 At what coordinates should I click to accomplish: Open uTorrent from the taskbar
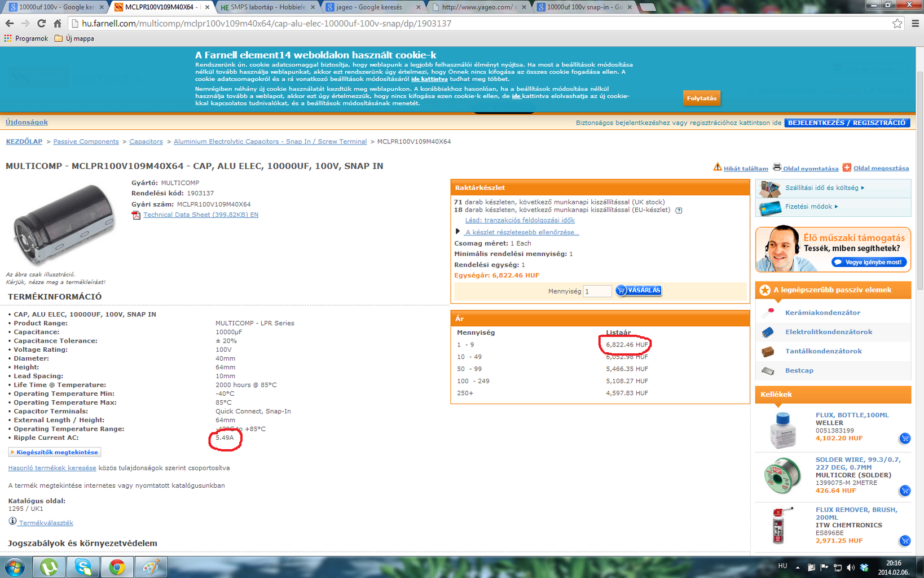coord(49,567)
